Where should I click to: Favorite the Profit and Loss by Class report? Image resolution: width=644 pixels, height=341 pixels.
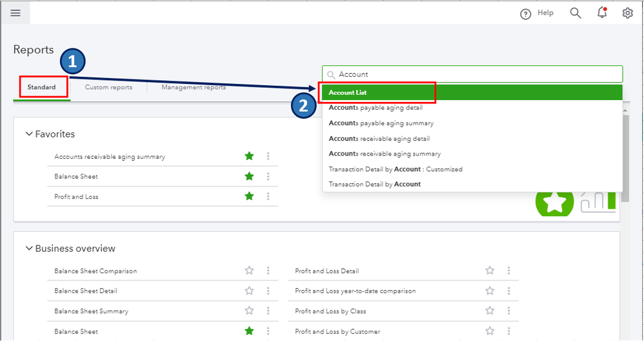coord(490,311)
